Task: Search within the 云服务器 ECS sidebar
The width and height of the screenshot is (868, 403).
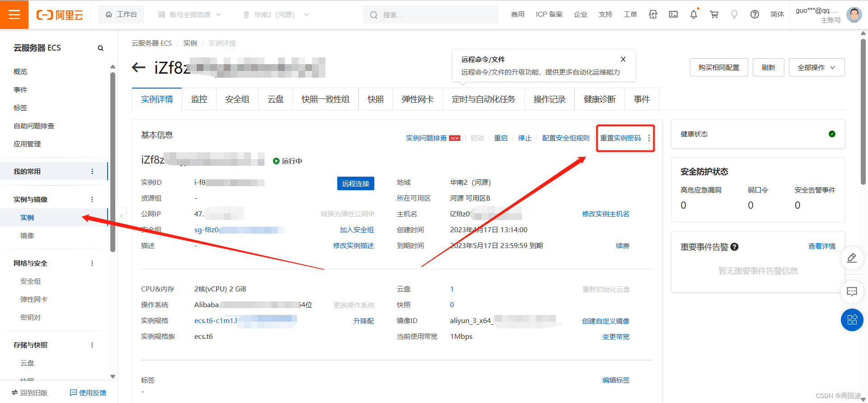Action: (100, 48)
